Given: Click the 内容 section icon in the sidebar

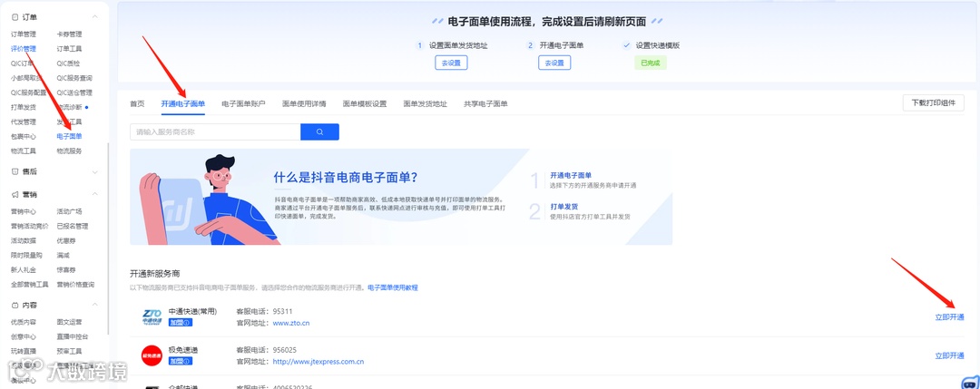Looking at the screenshot, I should (x=15, y=306).
